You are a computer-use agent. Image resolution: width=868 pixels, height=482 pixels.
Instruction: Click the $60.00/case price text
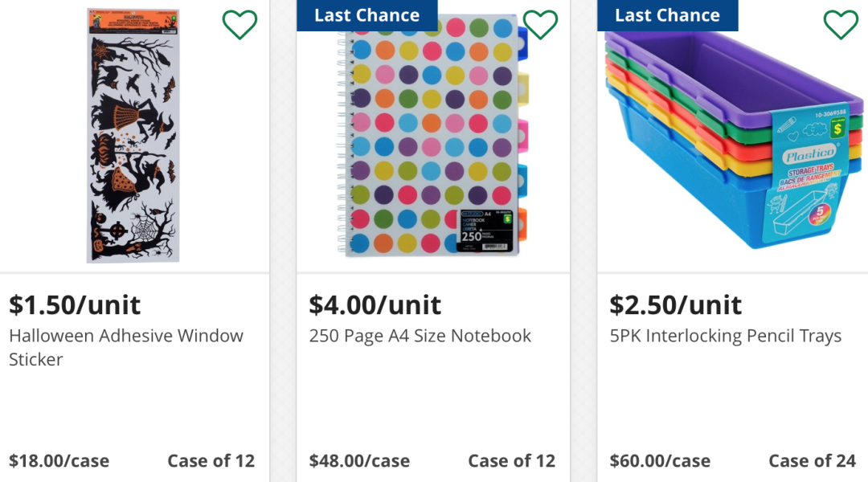[661, 461]
